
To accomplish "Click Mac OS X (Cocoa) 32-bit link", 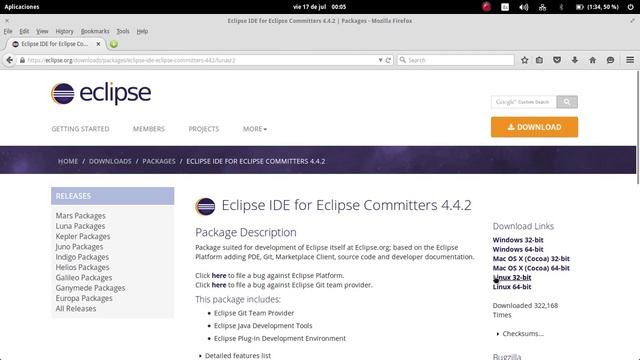I will [x=531, y=259].
